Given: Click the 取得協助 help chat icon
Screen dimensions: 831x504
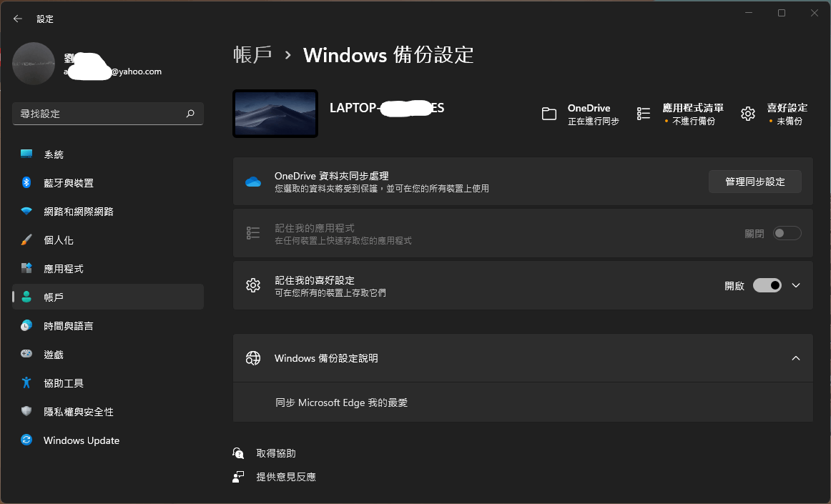Looking at the screenshot, I should point(238,453).
